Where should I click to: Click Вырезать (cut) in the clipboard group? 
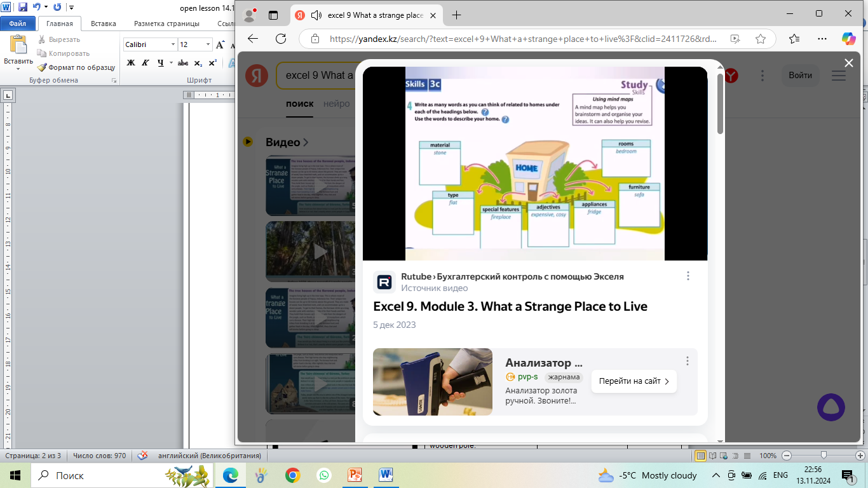coord(59,39)
